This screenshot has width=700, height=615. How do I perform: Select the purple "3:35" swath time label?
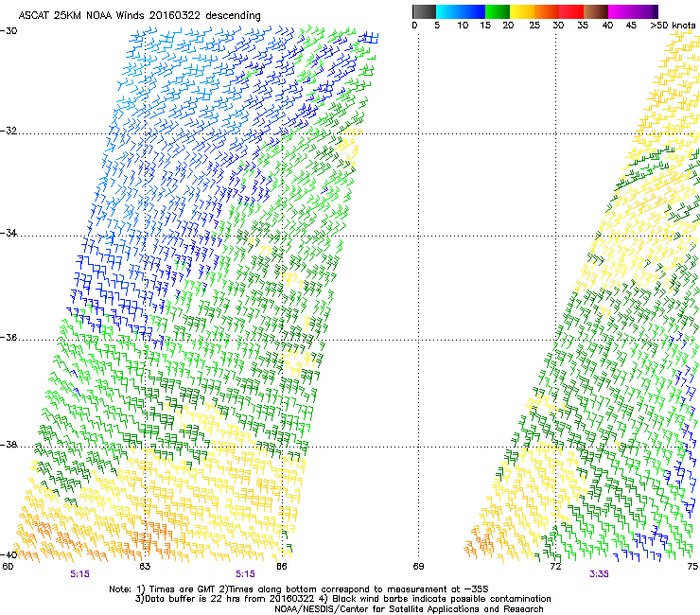pyautogui.click(x=599, y=574)
